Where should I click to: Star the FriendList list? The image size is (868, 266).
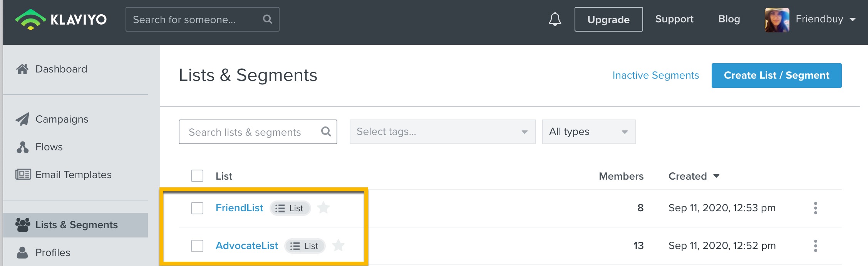click(323, 208)
